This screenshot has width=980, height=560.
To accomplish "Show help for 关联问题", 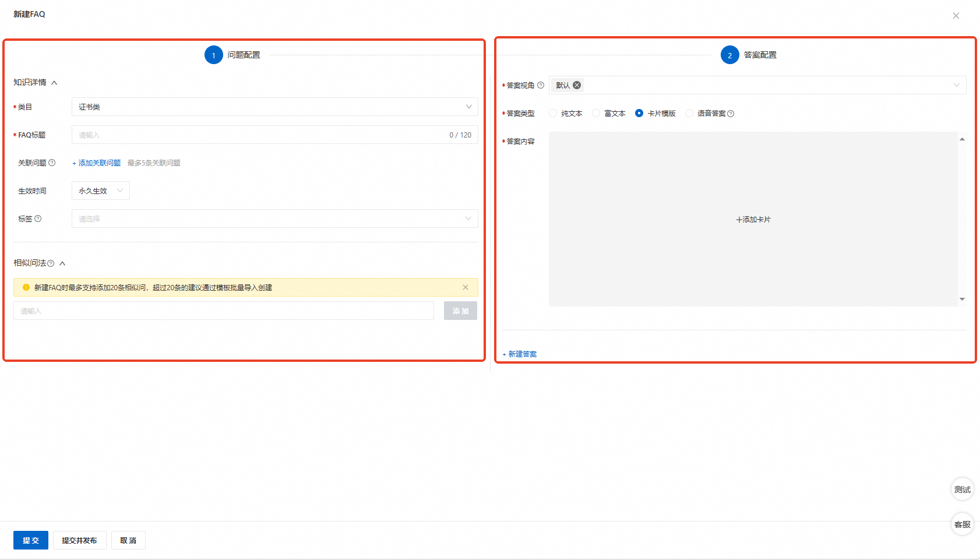I will pos(52,163).
